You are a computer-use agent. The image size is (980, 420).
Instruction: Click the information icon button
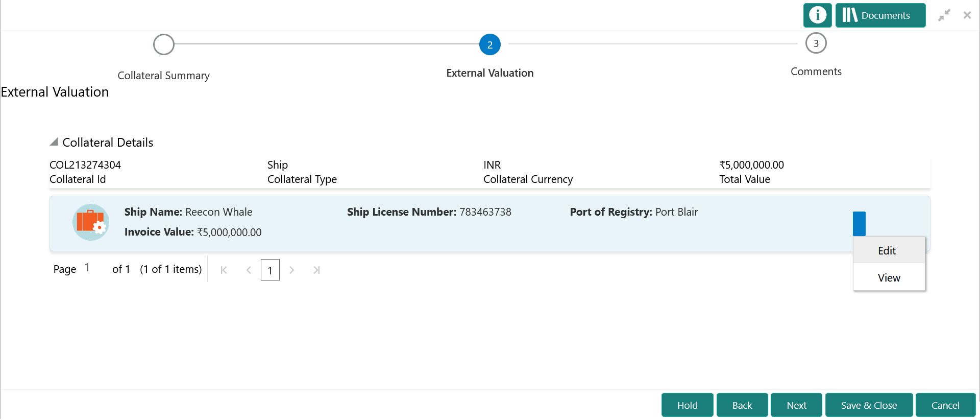tap(817, 15)
